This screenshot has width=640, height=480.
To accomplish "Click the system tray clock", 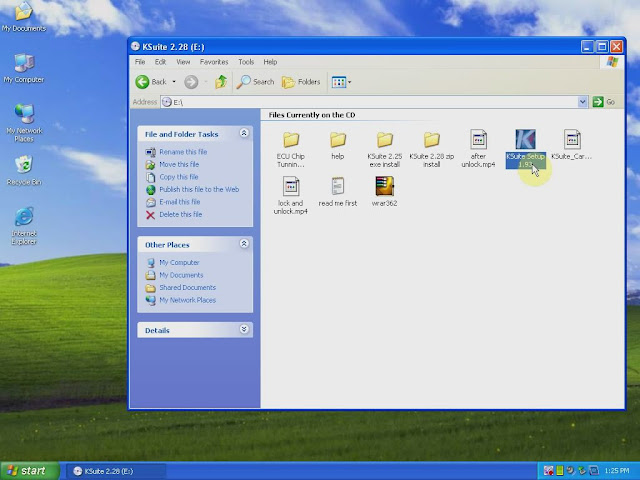I will 617,471.
